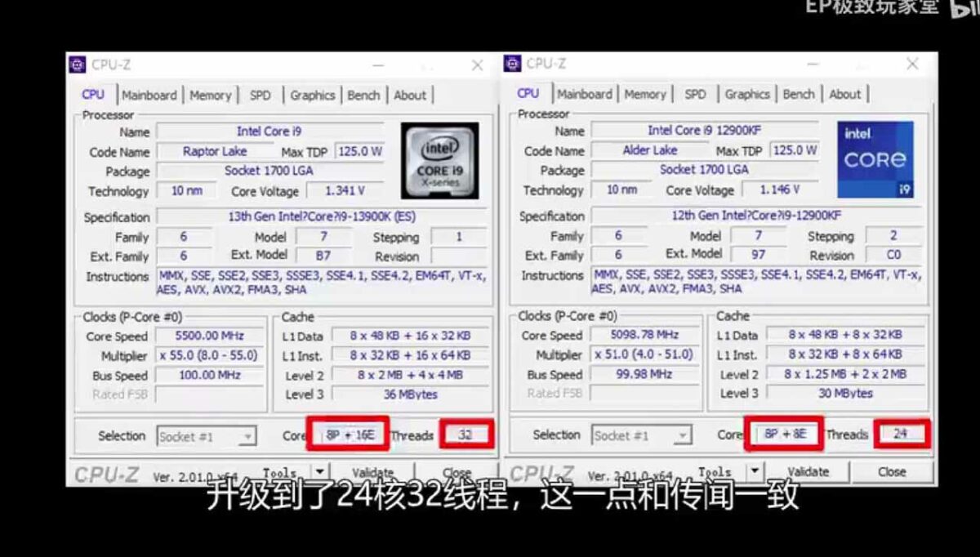
Task: Click the Threads '24' field
Action: point(901,434)
